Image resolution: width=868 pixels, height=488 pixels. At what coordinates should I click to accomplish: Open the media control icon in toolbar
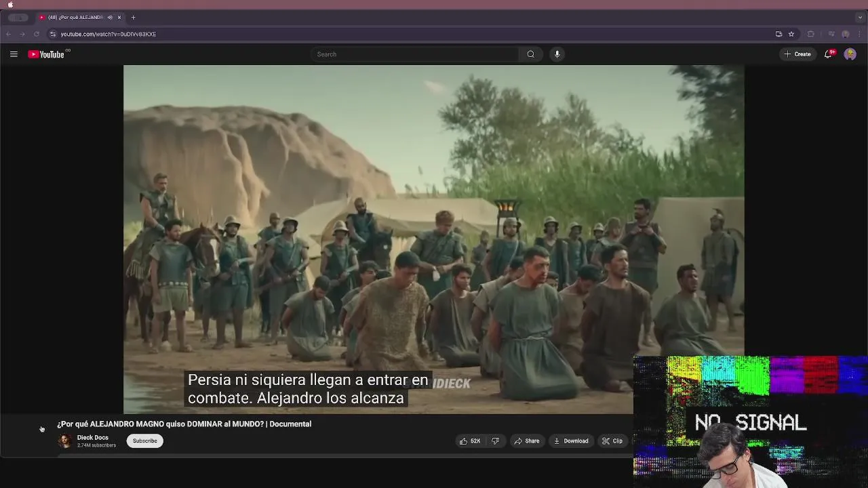pyautogui.click(x=831, y=34)
